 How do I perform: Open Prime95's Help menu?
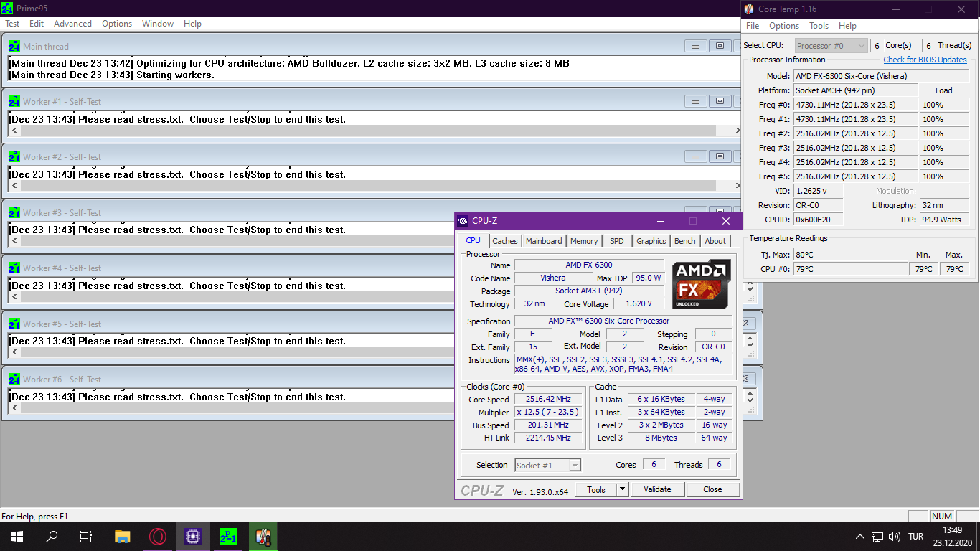click(192, 24)
